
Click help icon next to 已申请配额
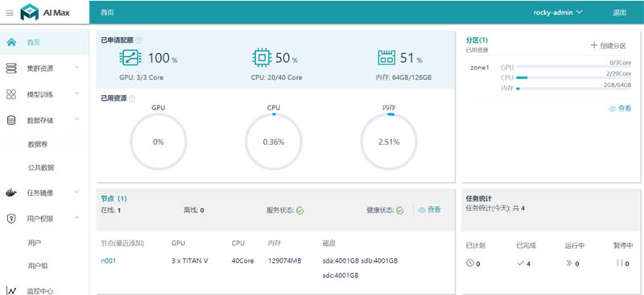(x=138, y=40)
